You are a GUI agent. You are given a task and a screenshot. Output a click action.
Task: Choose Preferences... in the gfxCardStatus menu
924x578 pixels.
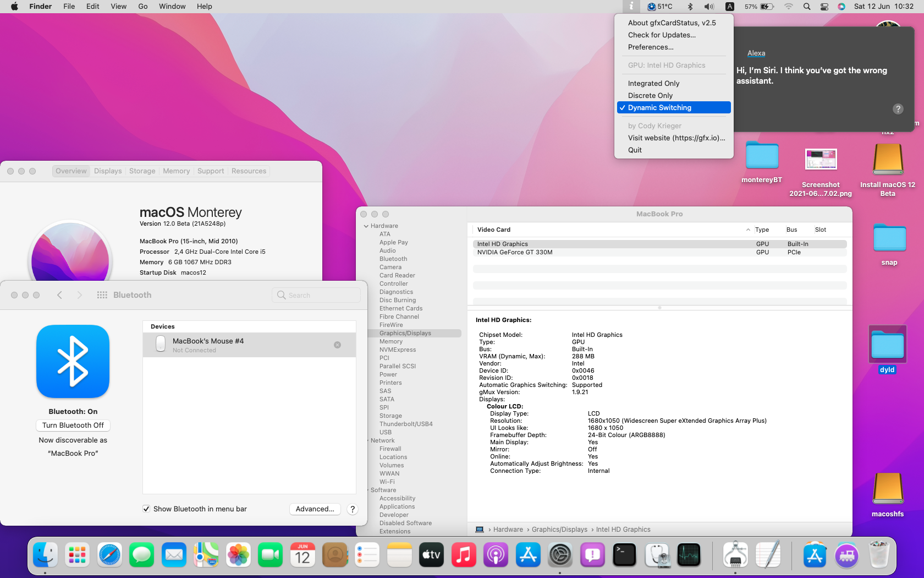coord(651,47)
